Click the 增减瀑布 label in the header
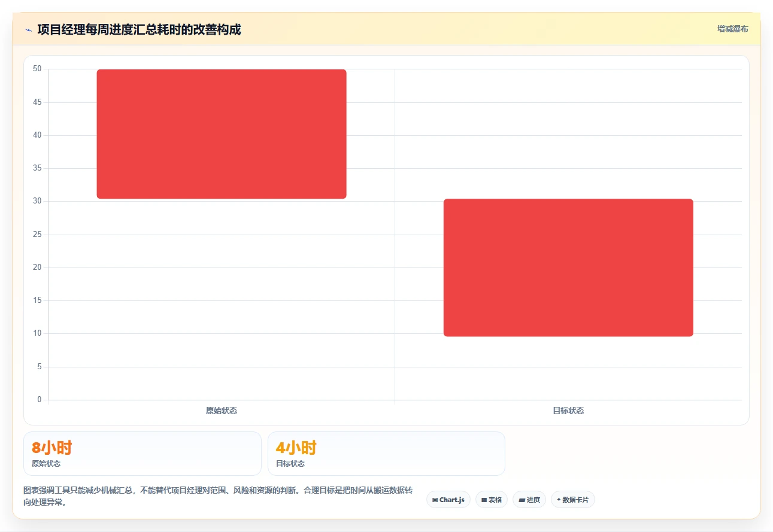773x532 pixels. coord(733,29)
